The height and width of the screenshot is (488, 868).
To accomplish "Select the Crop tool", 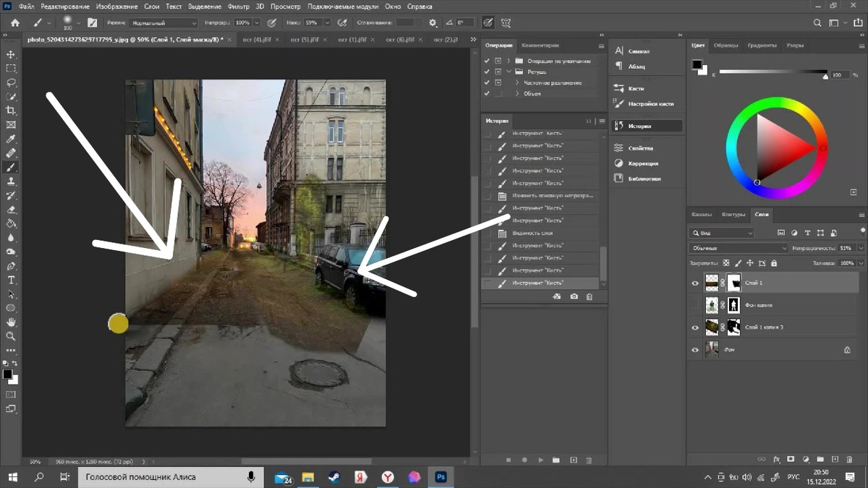I will pyautogui.click(x=11, y=111).
